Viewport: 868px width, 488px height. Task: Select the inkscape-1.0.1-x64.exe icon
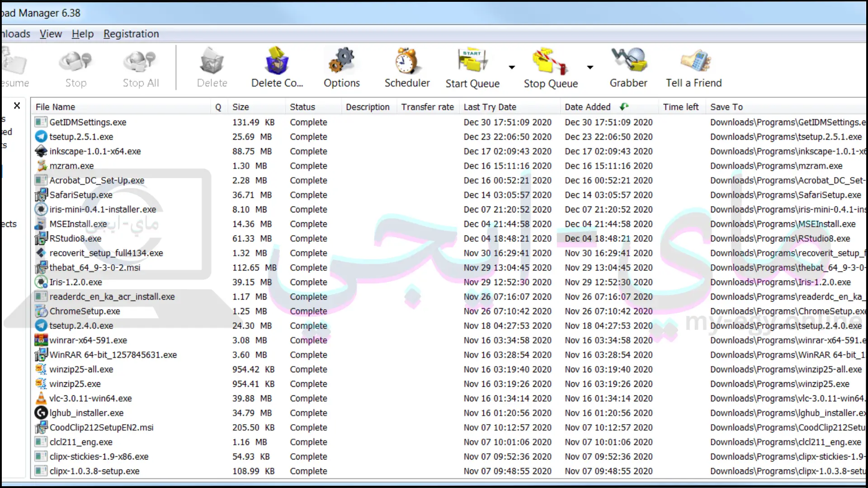(41, 151)
